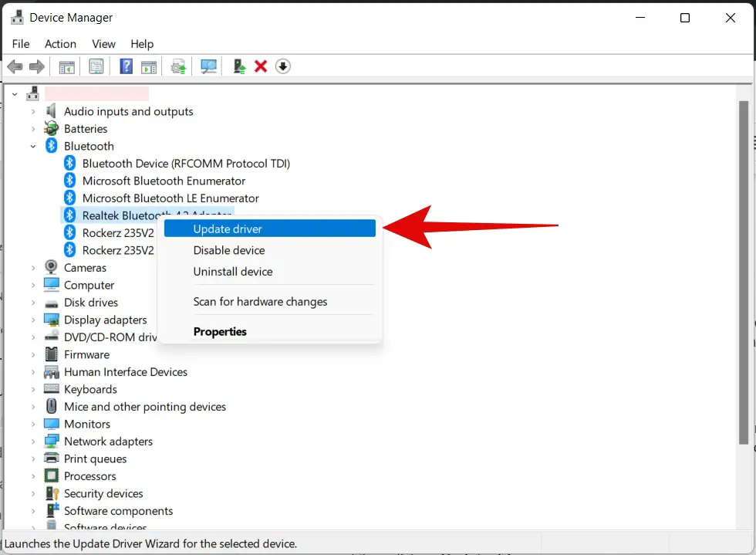Open the Properties toolbar icon
756x555 pixels.
point(96,66)
